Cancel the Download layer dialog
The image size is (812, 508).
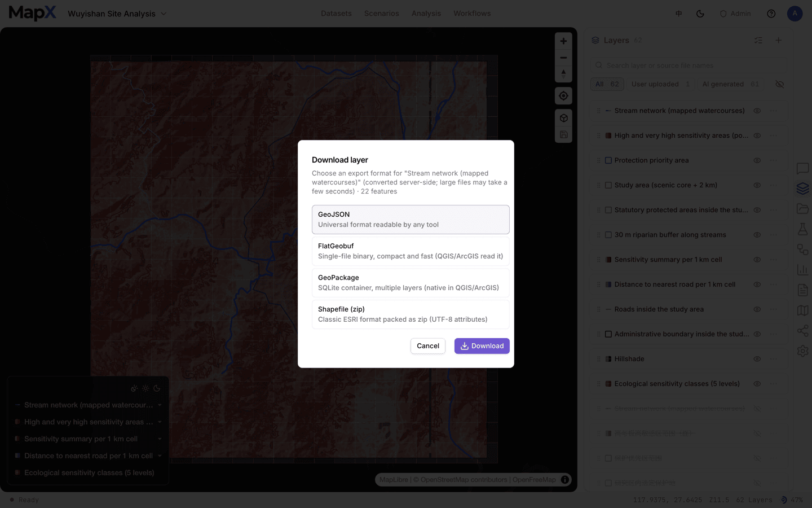[428, 346]
